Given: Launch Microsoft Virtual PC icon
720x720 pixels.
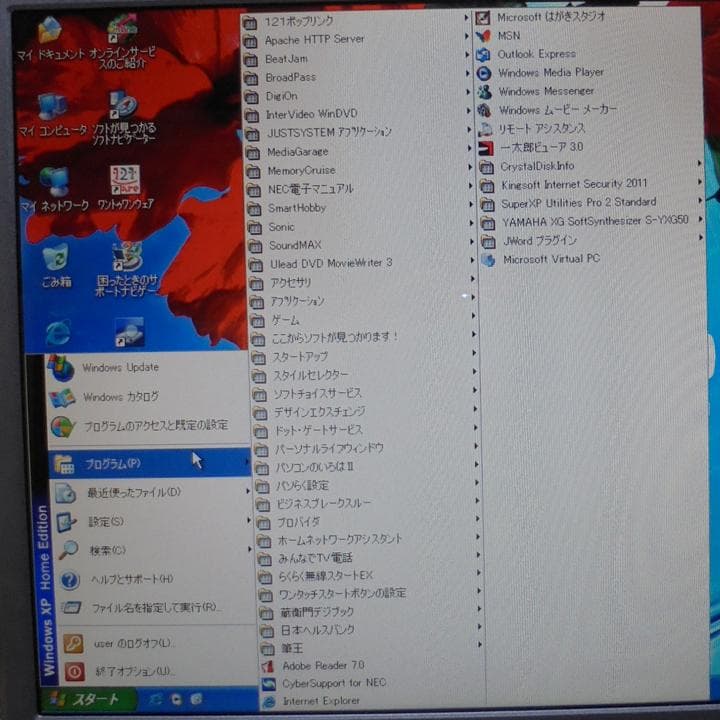Looking at the screenshot, I should 488,260.
